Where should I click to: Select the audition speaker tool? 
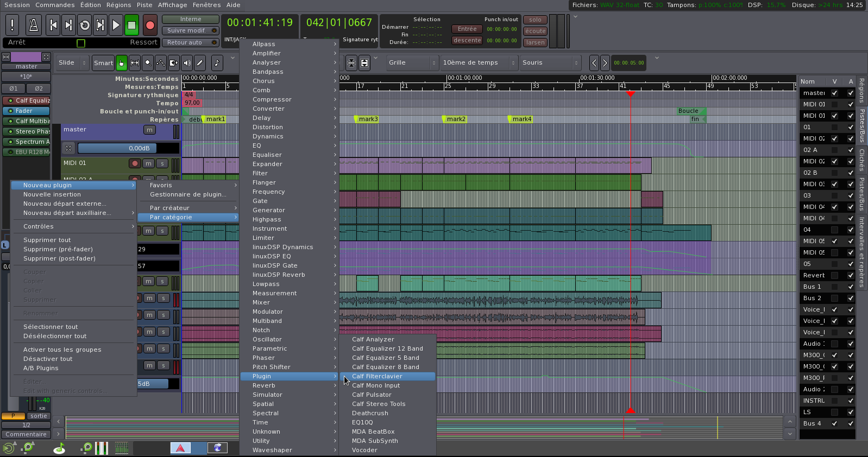187,63
